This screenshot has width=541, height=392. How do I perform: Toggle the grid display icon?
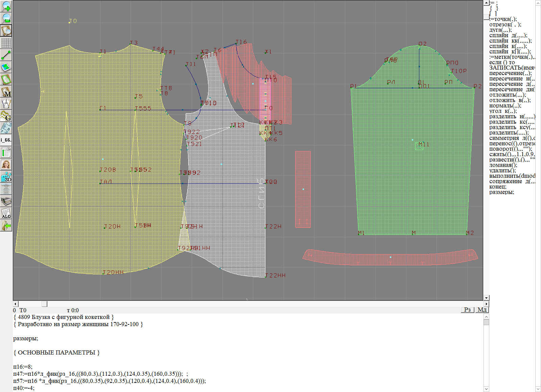pyautogui.click(x=6, y=43)
